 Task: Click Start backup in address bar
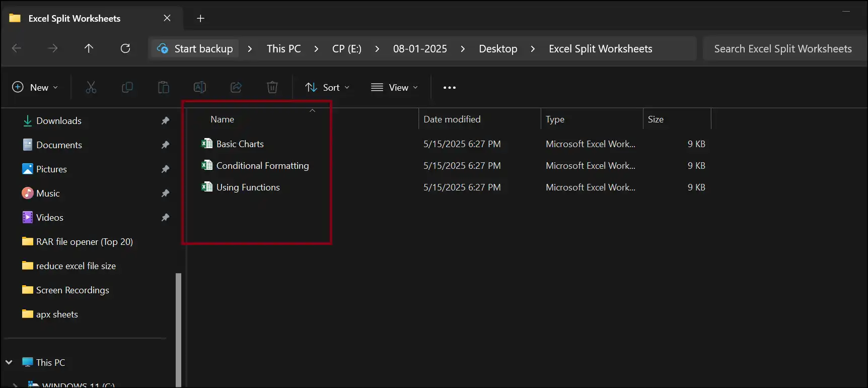click(x=195, y=49)
